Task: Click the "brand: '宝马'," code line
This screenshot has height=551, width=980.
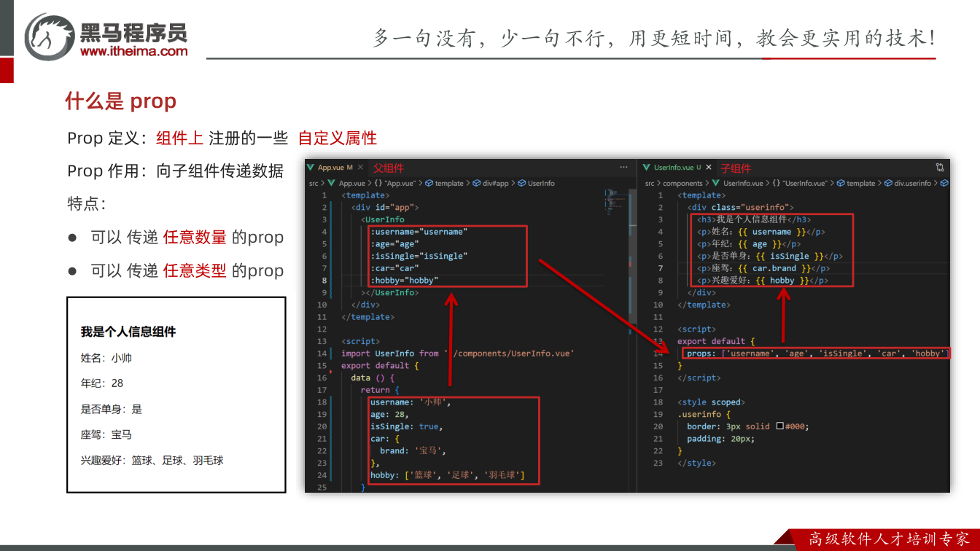Action: pos(413,450)
